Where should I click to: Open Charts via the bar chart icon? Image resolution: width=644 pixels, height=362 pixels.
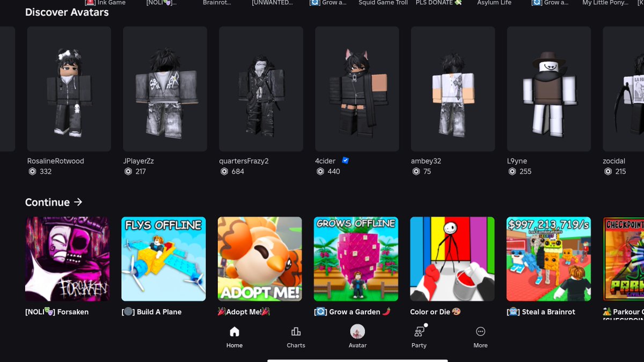point(296,331)
